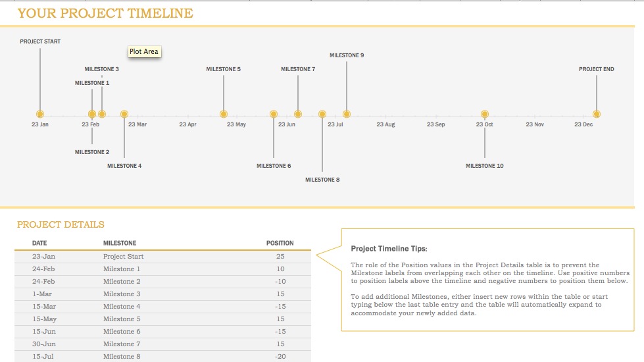Image resolution: width=644 pixels, height=362 pixels.
Task: Select the 15-May date cell
Action: tap(44, 319)
